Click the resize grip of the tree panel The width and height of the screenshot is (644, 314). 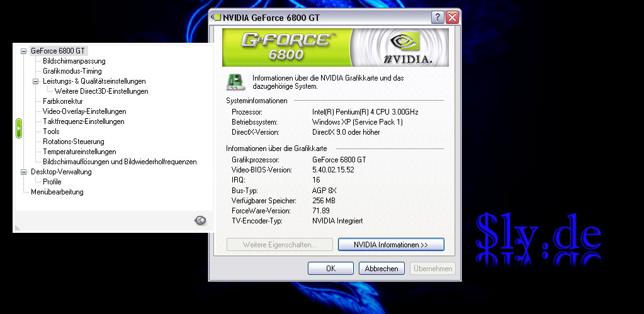pos(18,228)
